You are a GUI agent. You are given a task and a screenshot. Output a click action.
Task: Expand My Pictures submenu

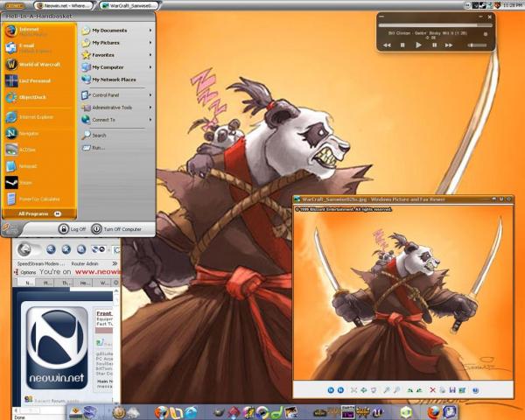tap(150, 43)
